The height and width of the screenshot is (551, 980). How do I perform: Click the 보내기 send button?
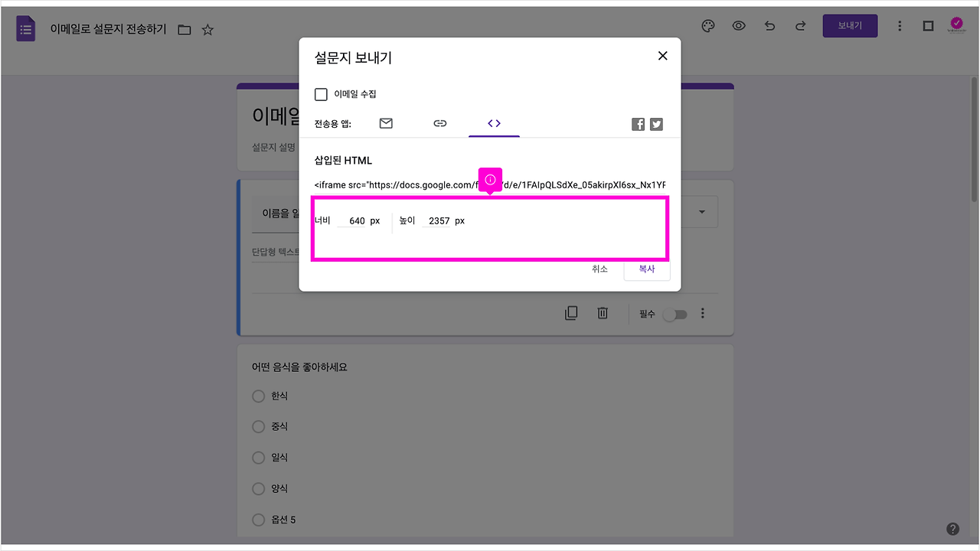[x=850, y=25]
